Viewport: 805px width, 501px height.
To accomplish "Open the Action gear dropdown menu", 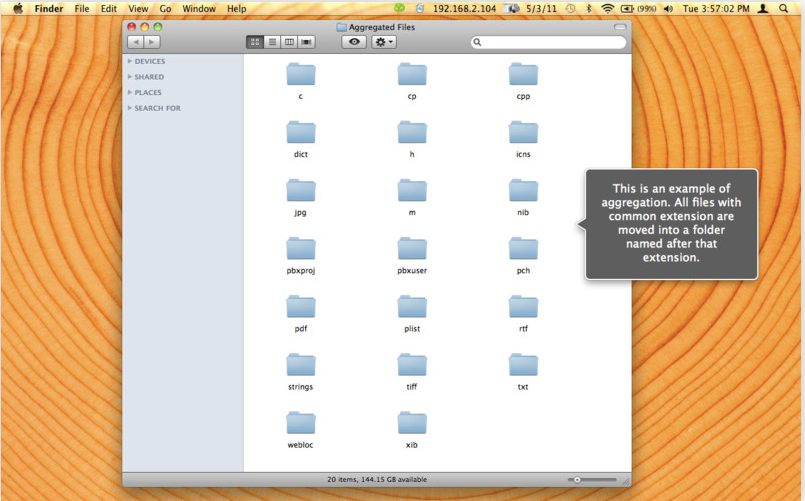I will pyautogui.click(x=384, y=42).
